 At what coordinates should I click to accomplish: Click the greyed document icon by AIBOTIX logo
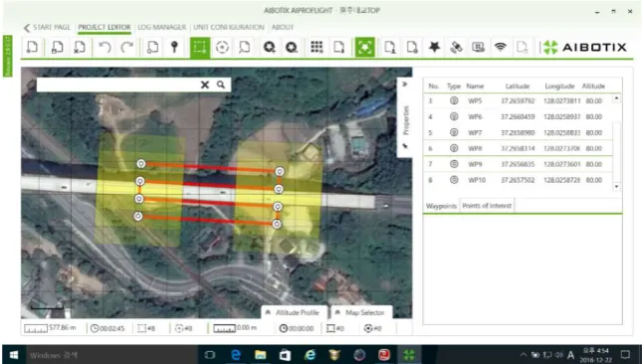522,47
